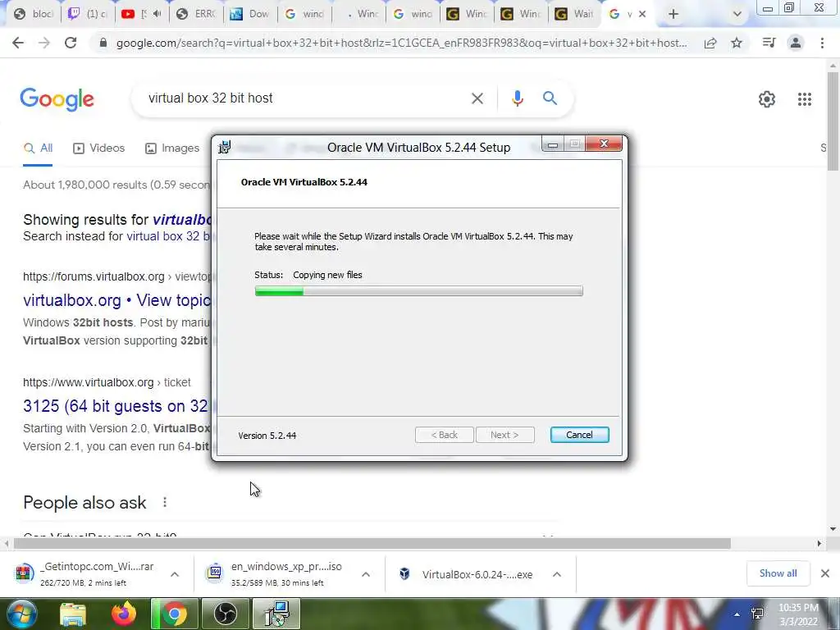This screenshot has height=630, width=840.
Task: Open the Windows Start menu
Action: tap(21, 614)
